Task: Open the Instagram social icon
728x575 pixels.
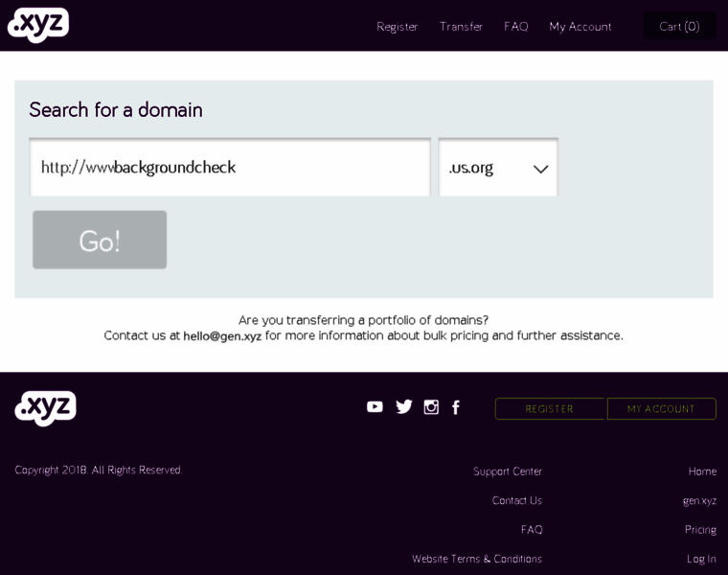Action: pyautogui.click(x=431, y=406)
